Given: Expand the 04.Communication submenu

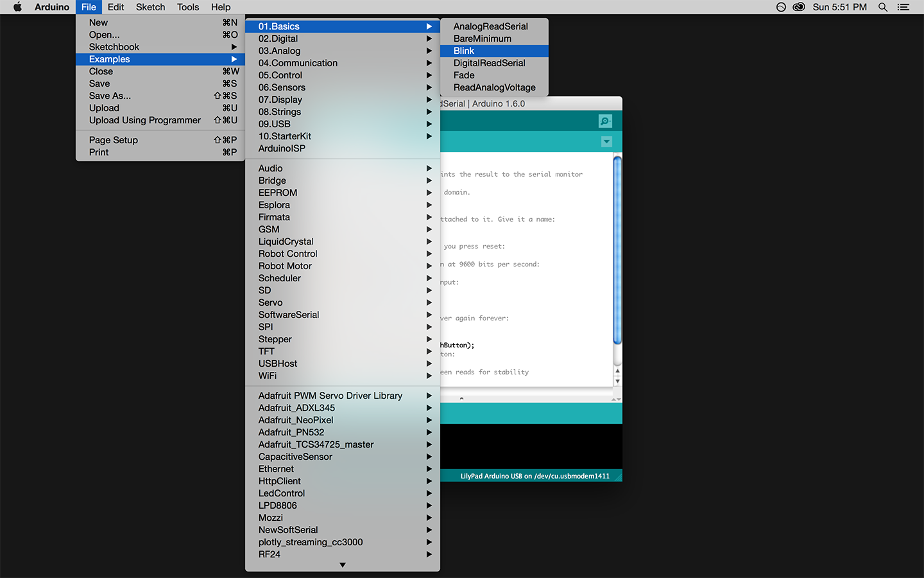Looking at the screenshot, I should (x=343, y=63).
